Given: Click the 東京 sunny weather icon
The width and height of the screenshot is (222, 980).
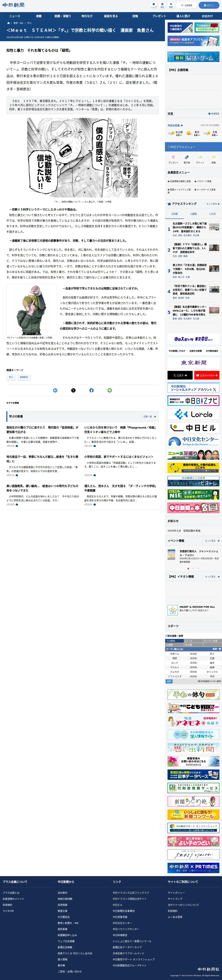Looking at the screenshot, I should [189, 133].
